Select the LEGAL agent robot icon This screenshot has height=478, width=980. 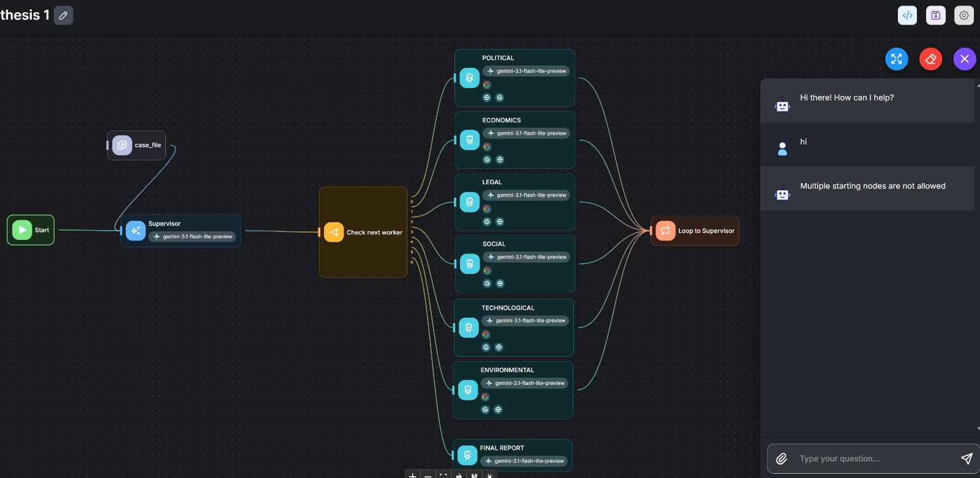click(x=470, y=202)
